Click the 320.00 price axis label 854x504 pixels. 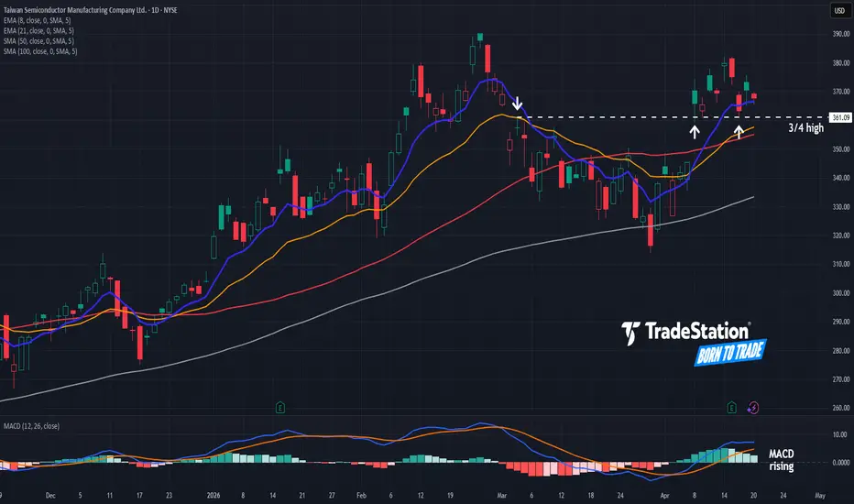(841, 236)
